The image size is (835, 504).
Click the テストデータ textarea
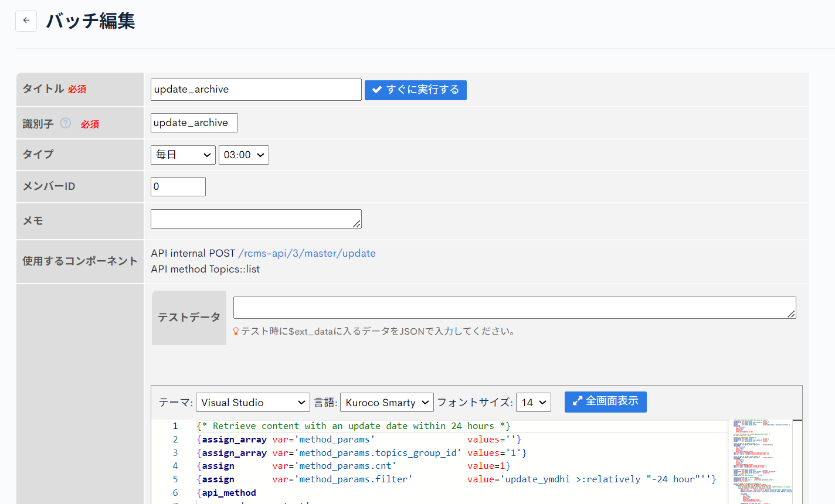coord(515,308)
